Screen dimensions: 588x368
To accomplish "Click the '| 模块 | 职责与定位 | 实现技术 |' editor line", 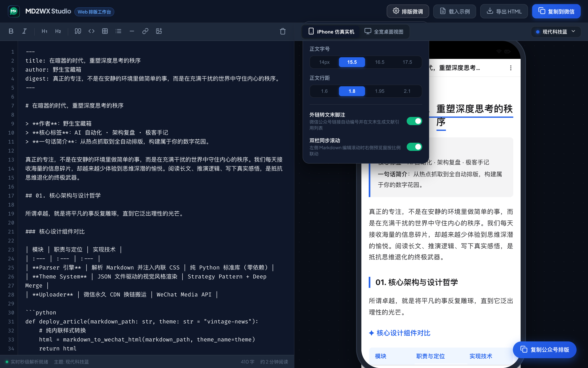I will click(74, 249).
